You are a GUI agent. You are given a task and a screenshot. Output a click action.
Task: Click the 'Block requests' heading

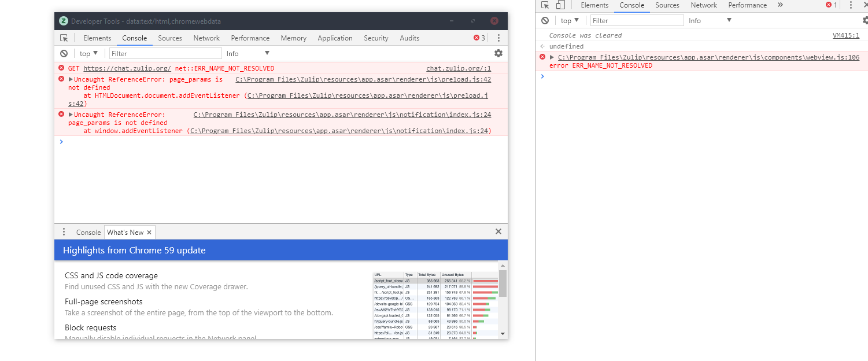(91, 327)
